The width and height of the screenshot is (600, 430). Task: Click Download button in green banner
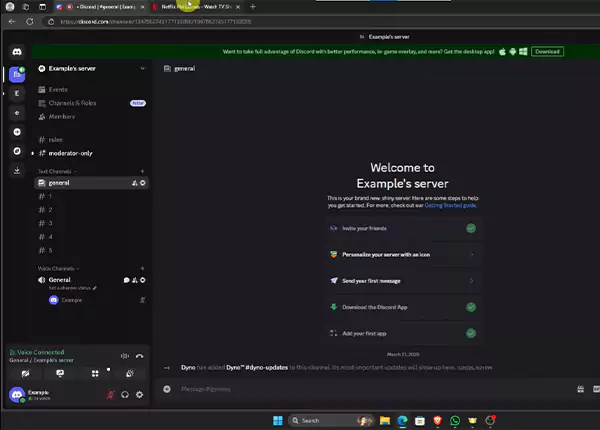pyautogui.click(x=547, y=52)
